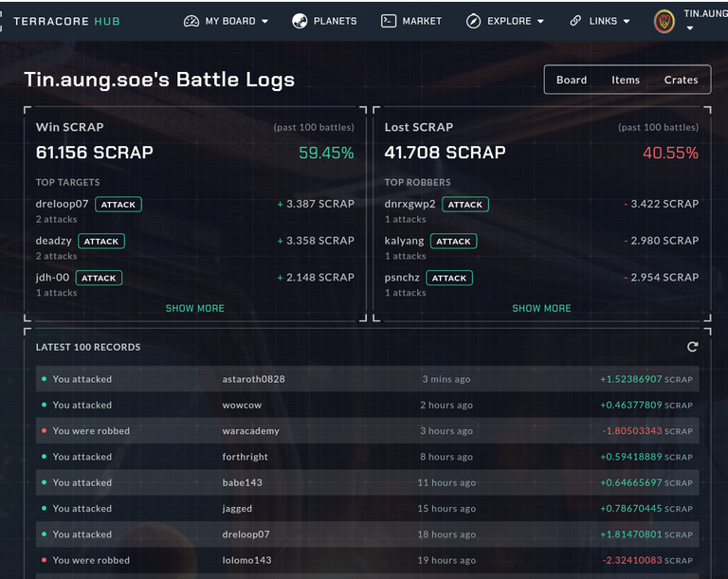Select the dnrxgwp2 robber name

tap(409, 204)
